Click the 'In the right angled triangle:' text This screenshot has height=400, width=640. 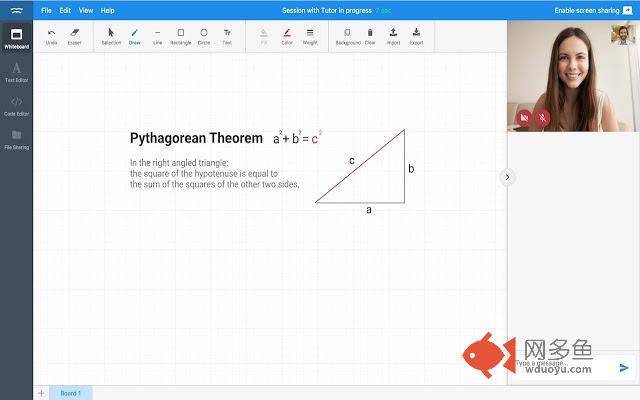(x=179, y=163)
